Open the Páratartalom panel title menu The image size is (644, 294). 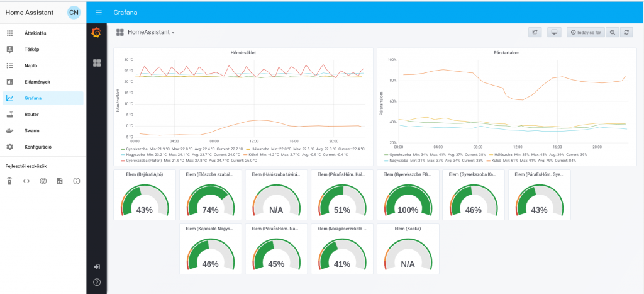click(x=506, y=53)
